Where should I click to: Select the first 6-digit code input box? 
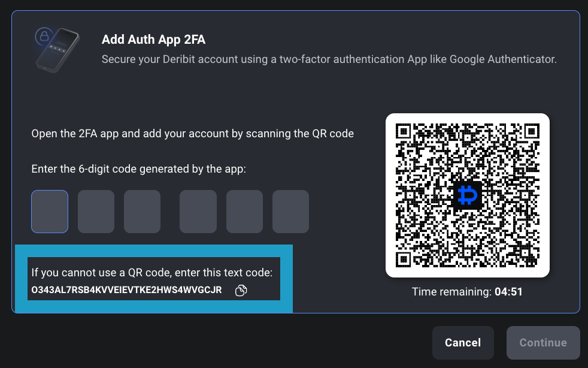[49, 211]
